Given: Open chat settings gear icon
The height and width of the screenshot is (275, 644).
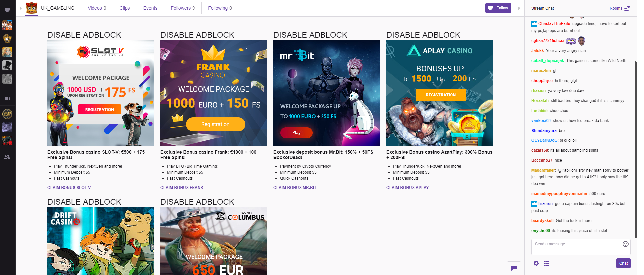Looking at the screenshot, I should [536, 263].
